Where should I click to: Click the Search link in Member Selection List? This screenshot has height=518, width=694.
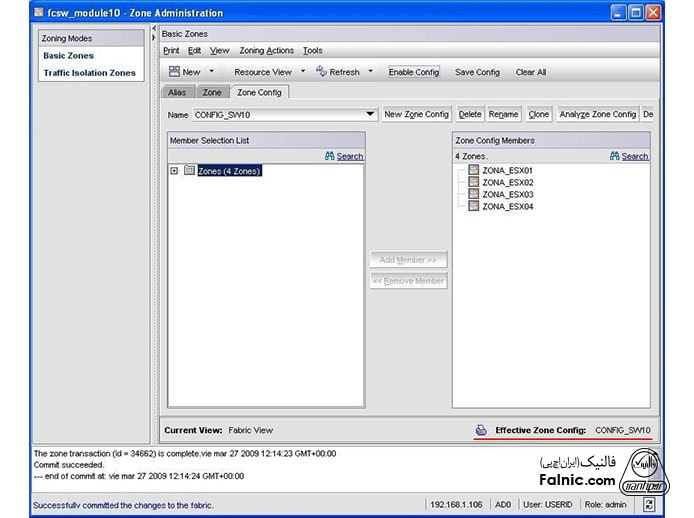(x=349, y=156)
